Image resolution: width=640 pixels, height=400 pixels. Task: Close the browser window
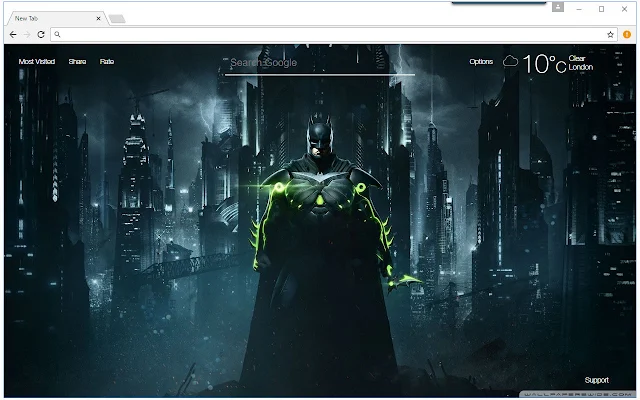(x=624, y=9)
